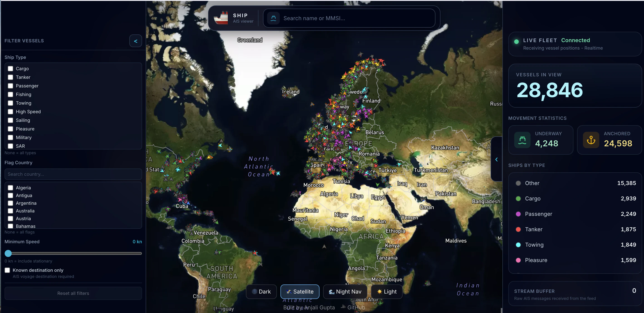644x313 pixels.
Task: Open the GitHub link
Action: [356, 308]
